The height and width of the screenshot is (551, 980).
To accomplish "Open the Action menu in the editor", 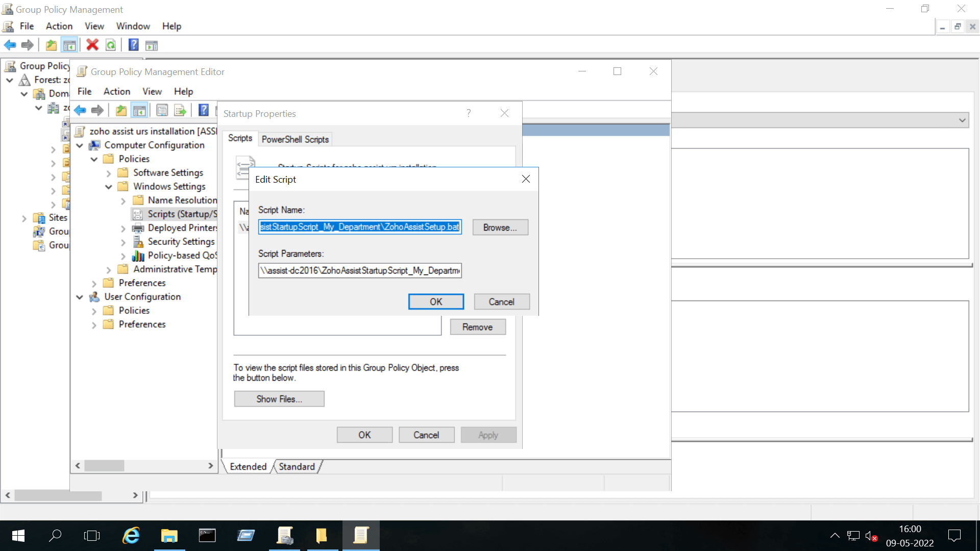I will coord(116,91).
